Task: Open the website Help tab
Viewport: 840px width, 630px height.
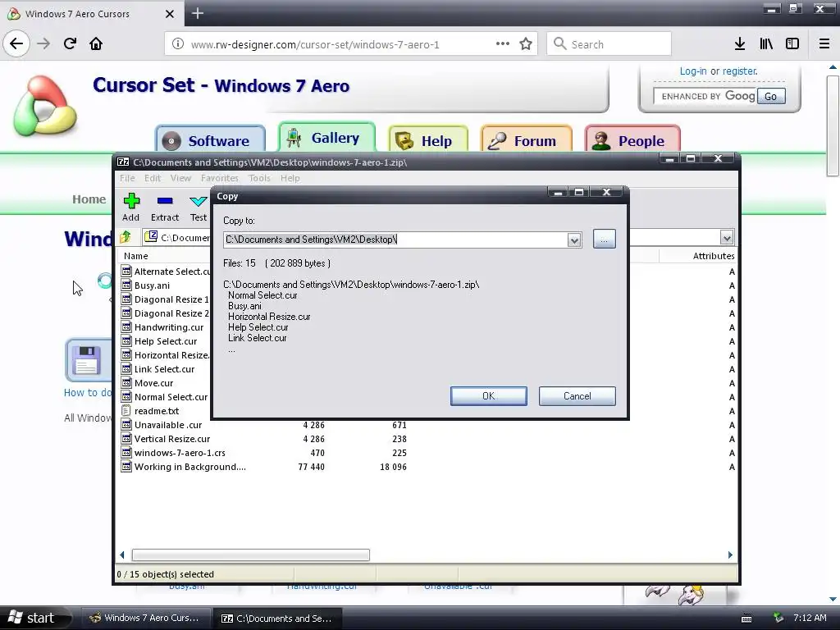Action: click(x=428, y=139)
